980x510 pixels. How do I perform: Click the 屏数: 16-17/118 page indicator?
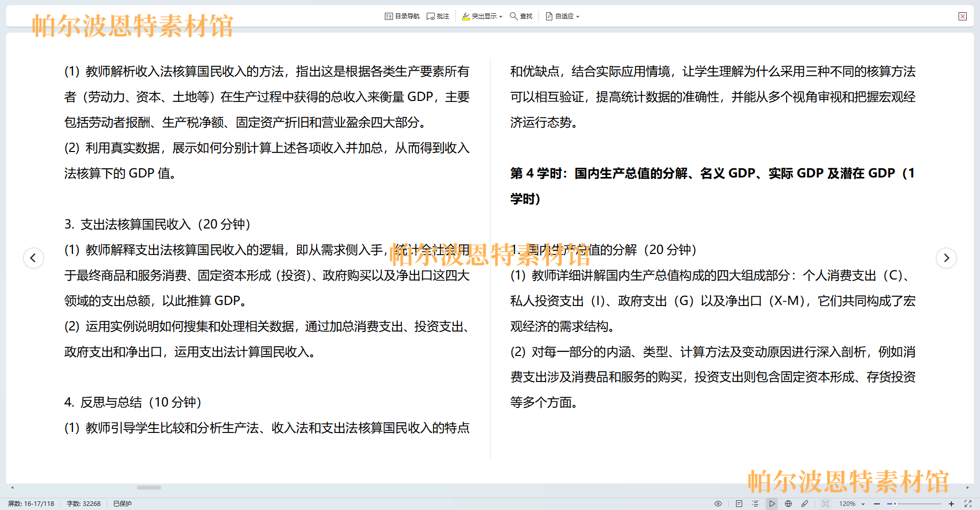31,504
